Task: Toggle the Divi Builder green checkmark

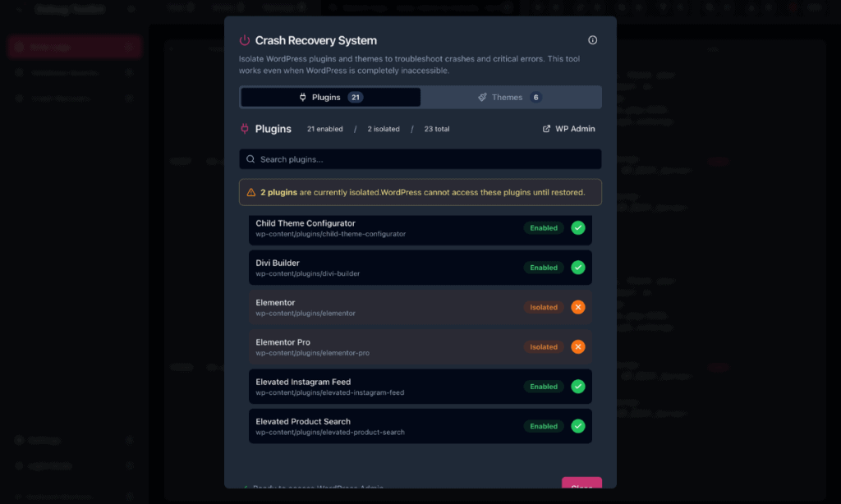Action: click(577, 268)
